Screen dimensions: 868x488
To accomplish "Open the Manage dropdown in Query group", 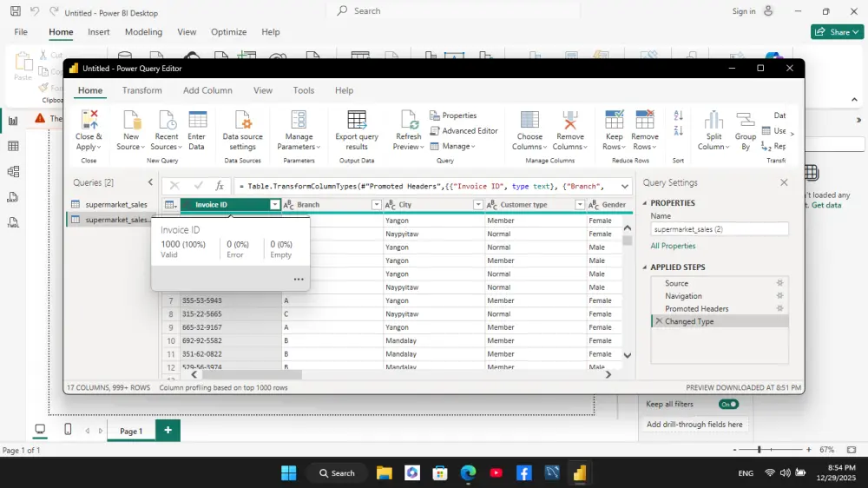I will click(453, 146).
